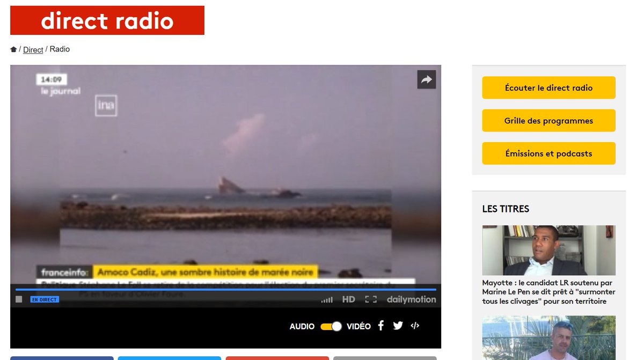Enter fullscreen mode in player
Screen dimensions: 644x360
click(x=371, y=299)
